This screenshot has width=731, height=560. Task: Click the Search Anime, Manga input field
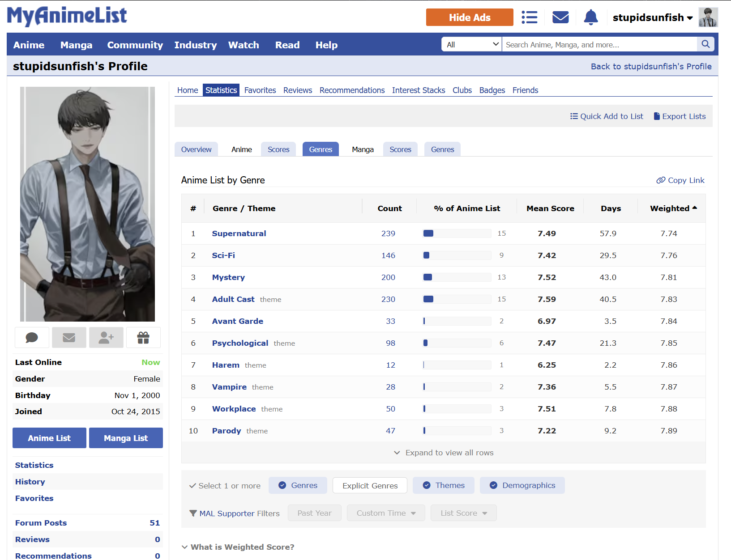point(599,44)
